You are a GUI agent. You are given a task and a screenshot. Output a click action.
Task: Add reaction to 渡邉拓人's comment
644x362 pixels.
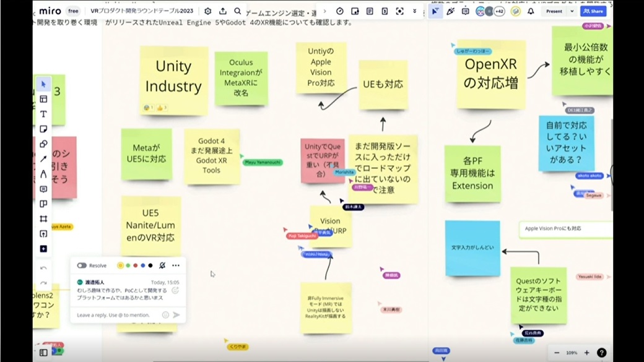pyautogui.click(x=175, y=291)
